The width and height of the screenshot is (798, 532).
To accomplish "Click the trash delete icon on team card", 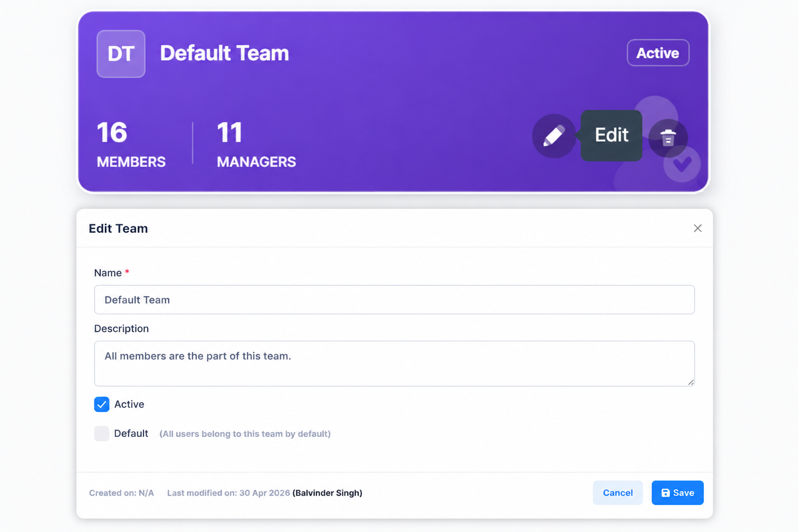I will coord(668,138).
